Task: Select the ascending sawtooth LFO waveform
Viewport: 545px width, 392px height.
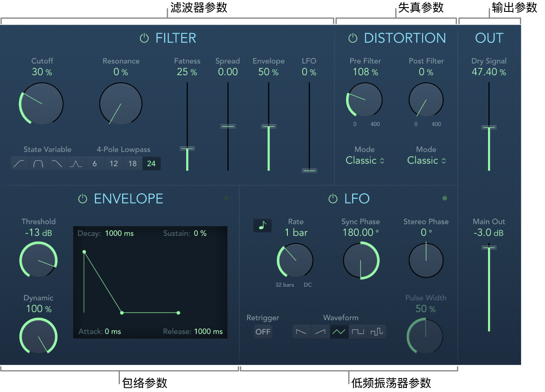Action: click(321, 332)
